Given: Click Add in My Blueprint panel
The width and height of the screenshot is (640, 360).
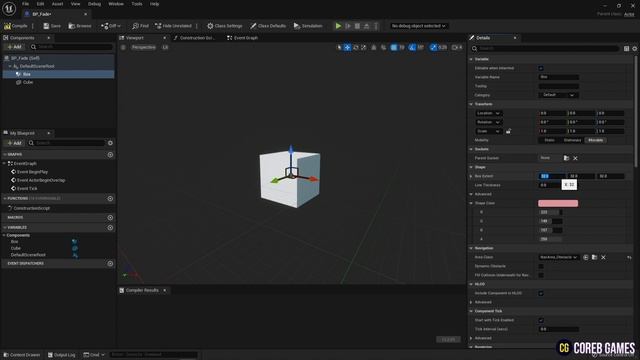Looking at the screenshot, I should tap(14, 143).
